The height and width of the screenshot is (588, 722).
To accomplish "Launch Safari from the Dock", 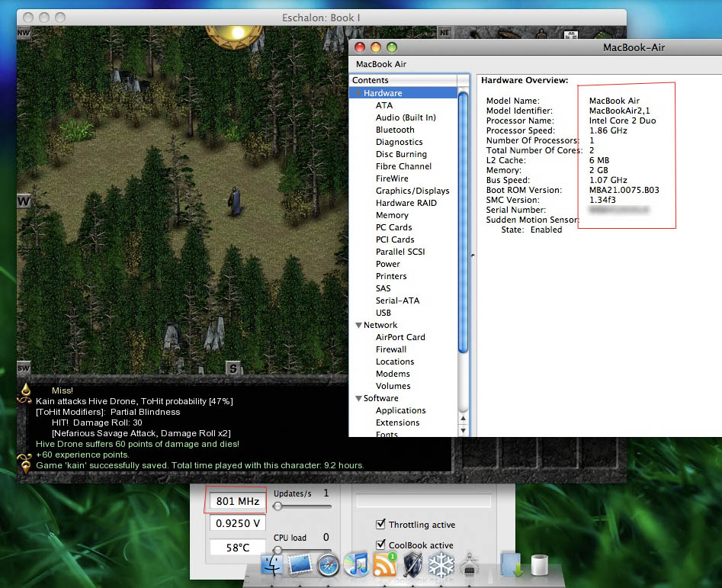I will [329, 565].
